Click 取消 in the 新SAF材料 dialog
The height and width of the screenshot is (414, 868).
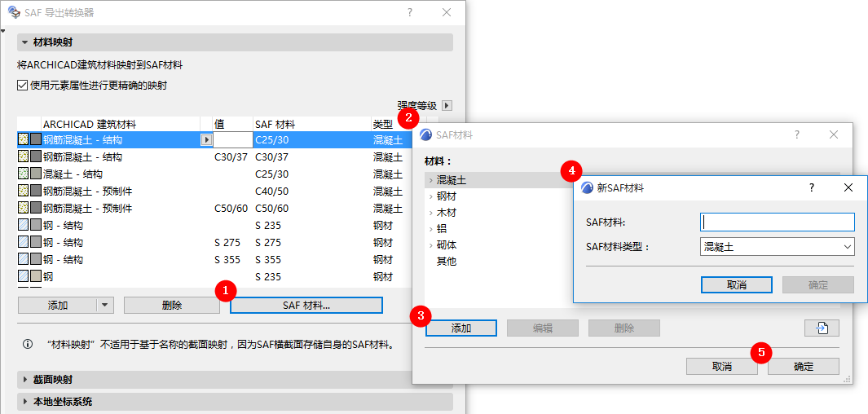[736, 285]
